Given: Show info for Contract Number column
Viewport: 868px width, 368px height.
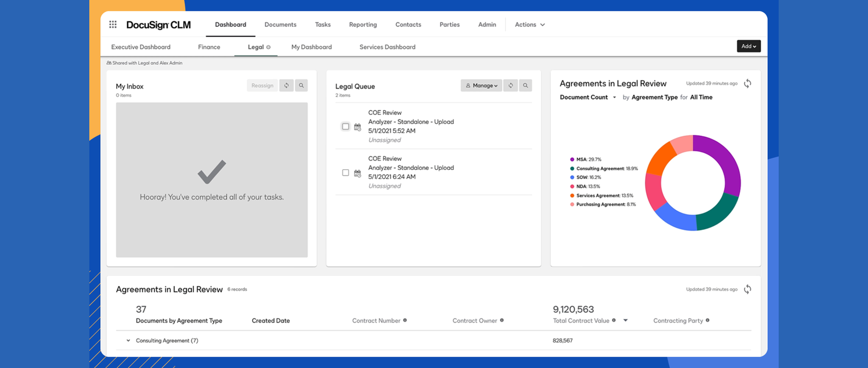Looking at the screenshot, I should point(405,320).
